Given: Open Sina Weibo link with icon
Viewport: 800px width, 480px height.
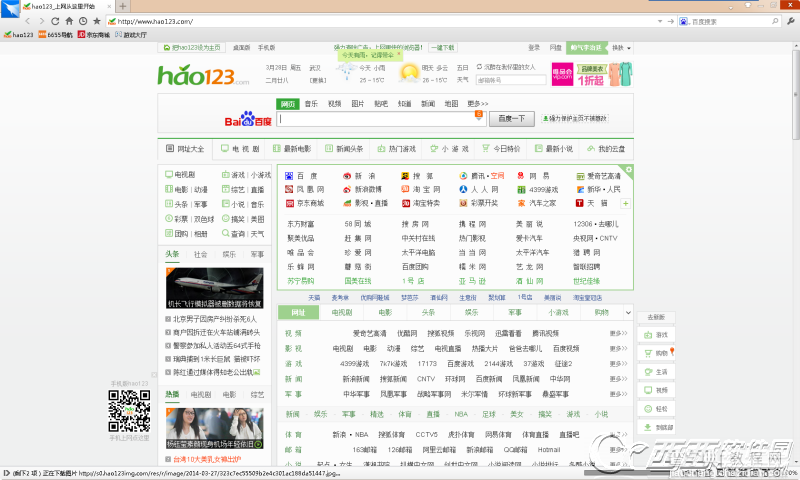Looking at the screenshot, I should point(362,190).
